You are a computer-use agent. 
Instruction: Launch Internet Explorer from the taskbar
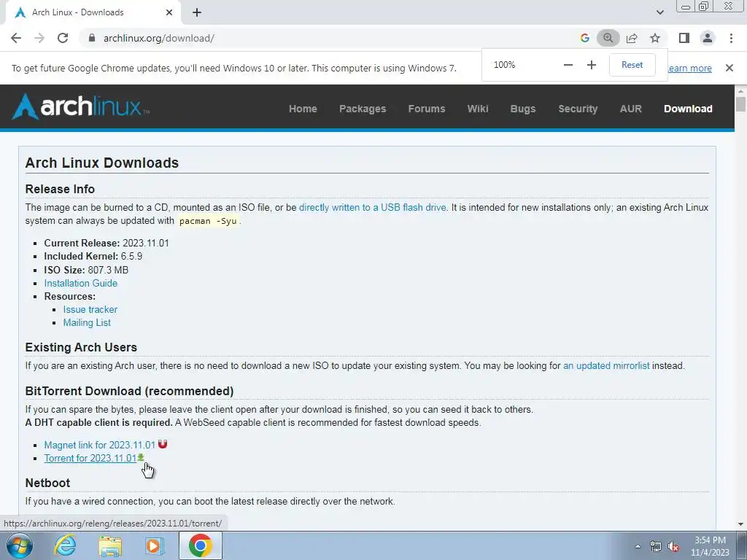(65, 545)
